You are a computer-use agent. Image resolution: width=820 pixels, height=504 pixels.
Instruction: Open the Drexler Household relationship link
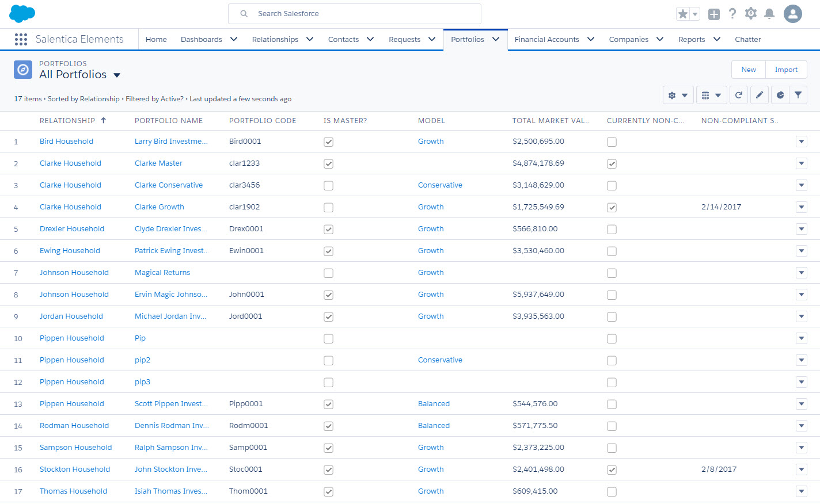[72, 229]
